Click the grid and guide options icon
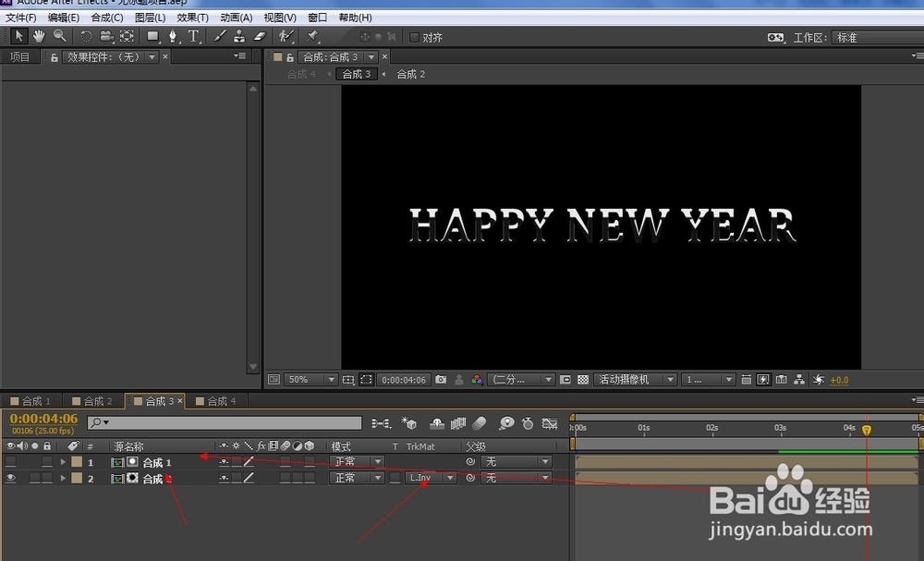This screenshot has width=924, height=561. [x=348, y=380]
